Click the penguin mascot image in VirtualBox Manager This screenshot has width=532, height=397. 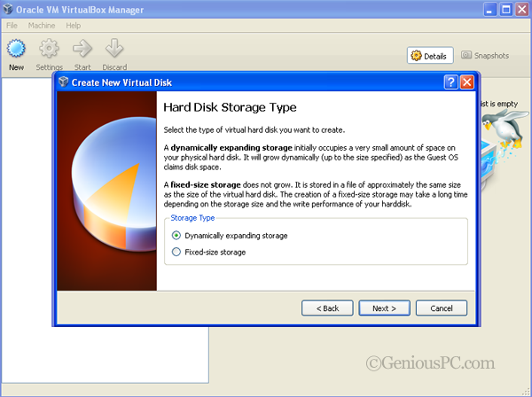[x=505, y=128]
